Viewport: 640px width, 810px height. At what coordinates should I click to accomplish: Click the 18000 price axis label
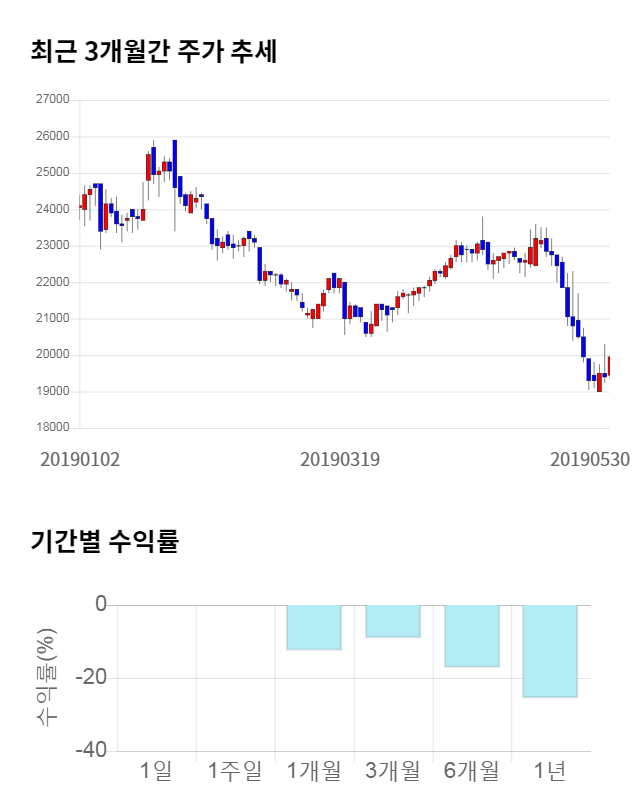pyautogui.click(x=53, y=428)
